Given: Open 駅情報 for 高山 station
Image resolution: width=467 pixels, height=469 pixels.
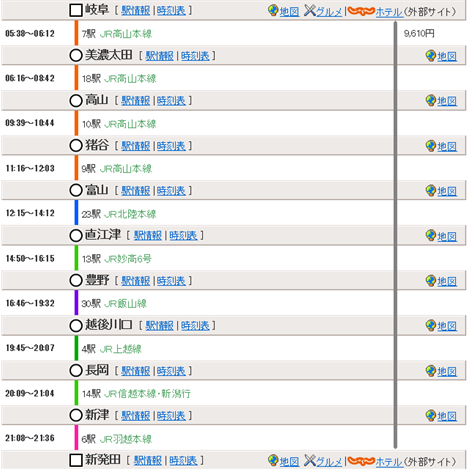Looking at the screenshot, I should tap(136, 101).
